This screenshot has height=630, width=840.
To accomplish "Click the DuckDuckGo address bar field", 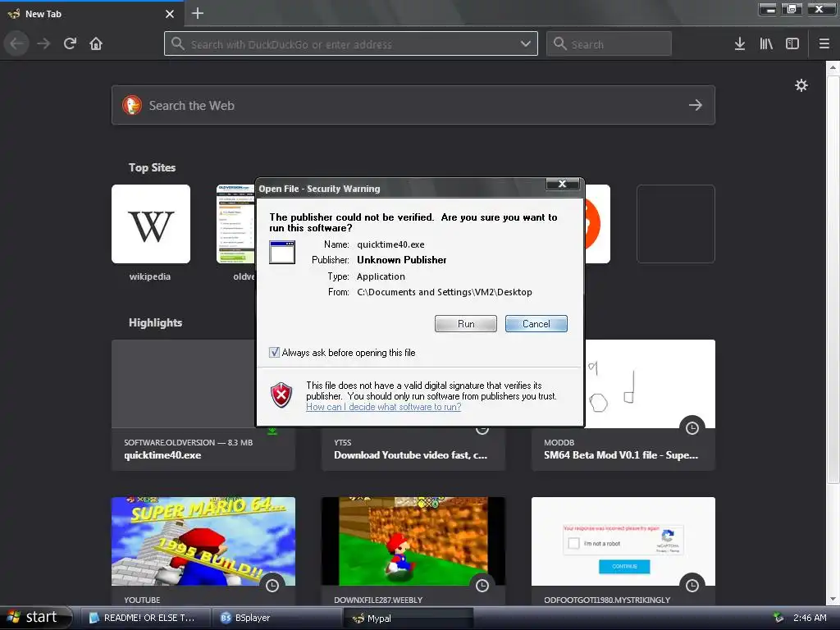I will [351, 44].
